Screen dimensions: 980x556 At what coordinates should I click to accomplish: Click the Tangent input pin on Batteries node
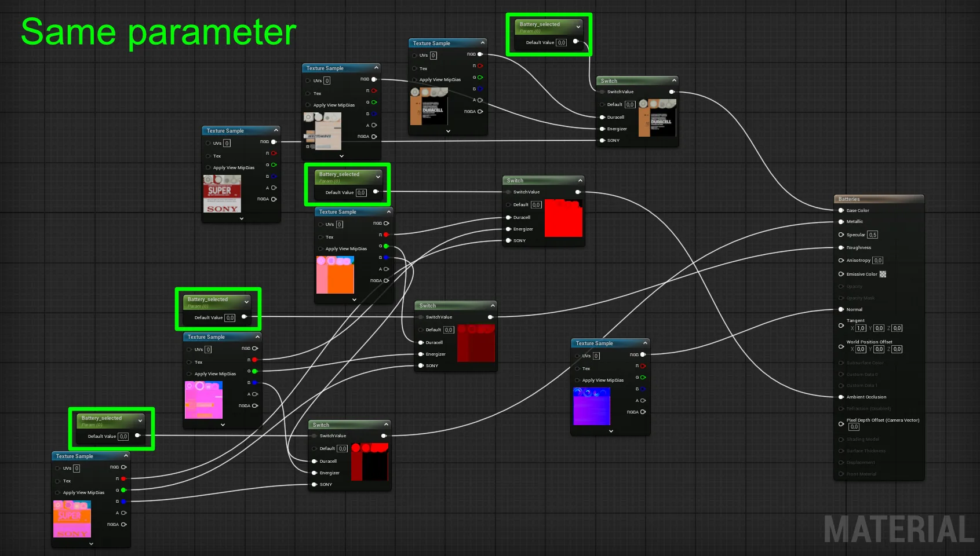pyautogui.click(x=841, y=325)
